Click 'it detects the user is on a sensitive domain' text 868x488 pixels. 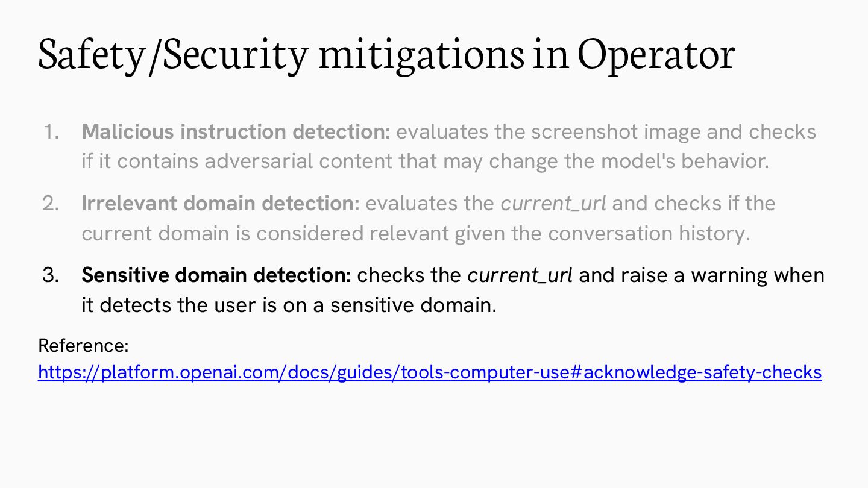click(x=289, y=305)
